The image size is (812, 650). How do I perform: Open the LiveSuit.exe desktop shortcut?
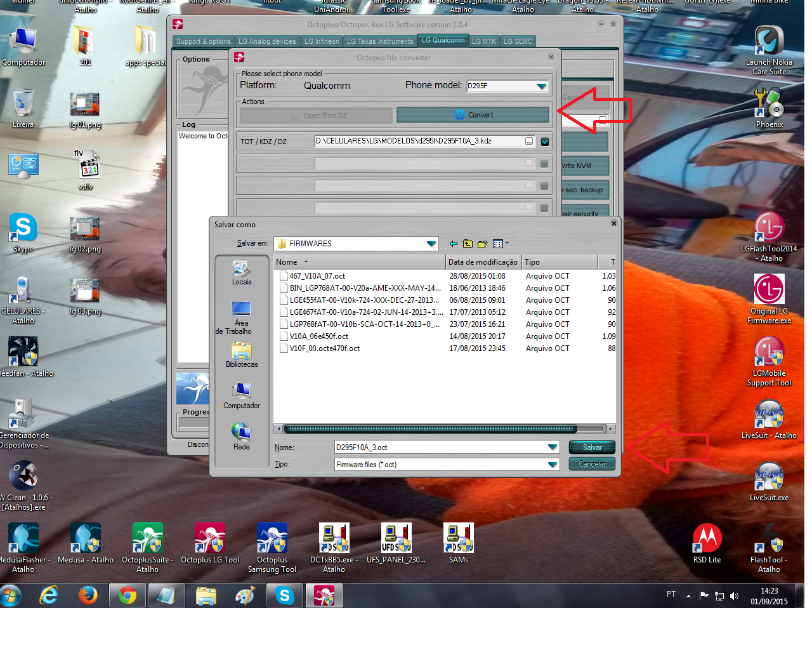[x=769, y=481]
